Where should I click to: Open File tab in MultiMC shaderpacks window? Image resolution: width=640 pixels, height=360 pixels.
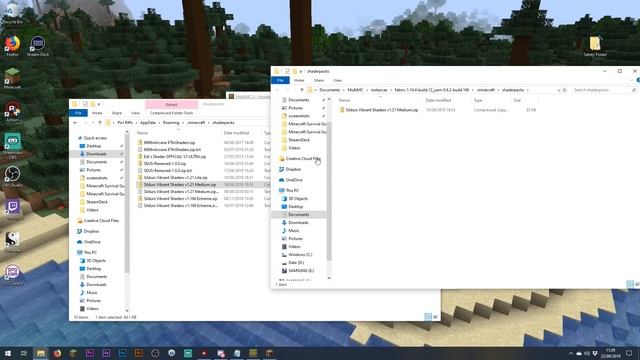pyautogui.click(x=280, y=80)
